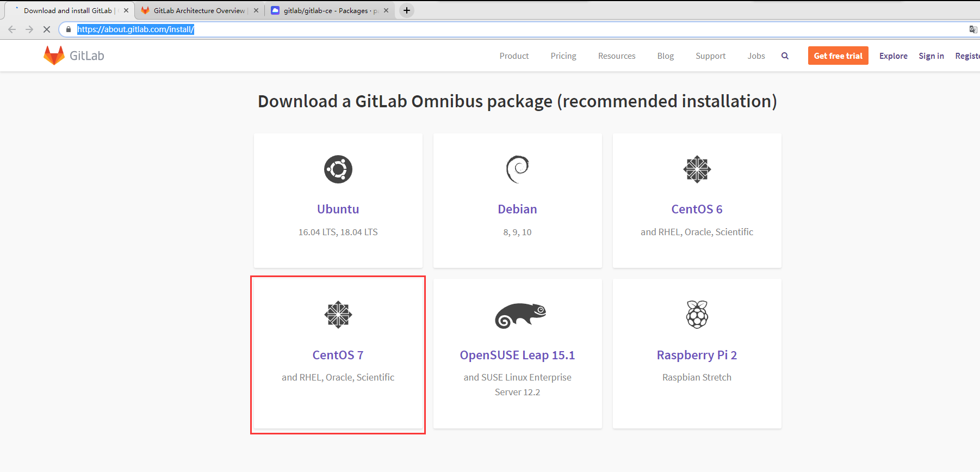Open the CentOS 6 install link

[x=697, y=209]
